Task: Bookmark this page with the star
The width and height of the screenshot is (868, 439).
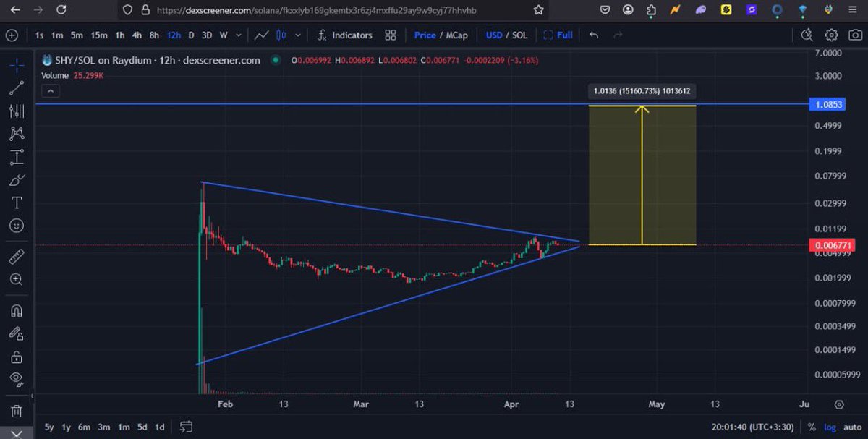Action: [538, 10]
